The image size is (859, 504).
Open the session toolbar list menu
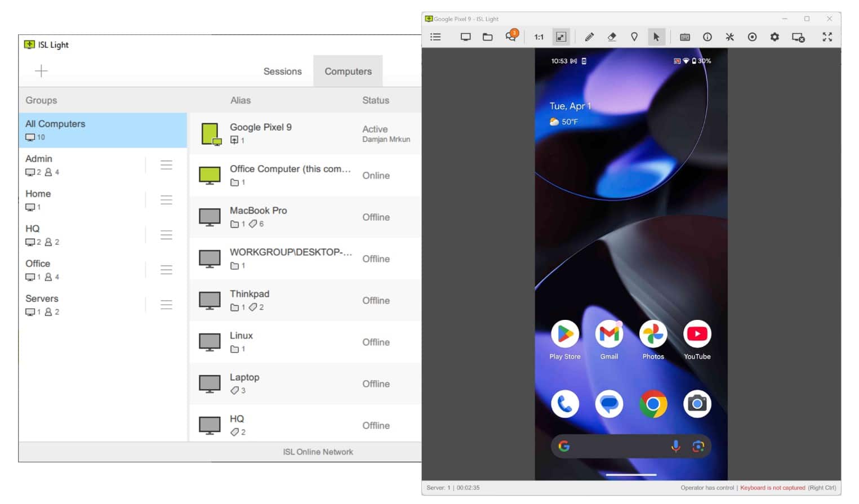(x=435, y=37)
